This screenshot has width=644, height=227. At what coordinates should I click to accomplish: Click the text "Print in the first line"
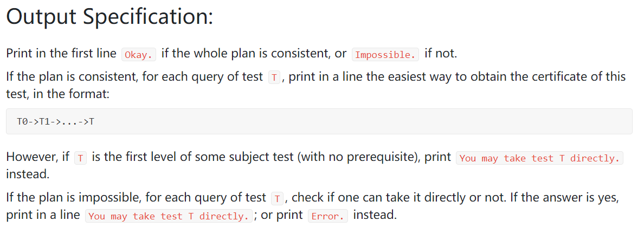click(61, 53)
